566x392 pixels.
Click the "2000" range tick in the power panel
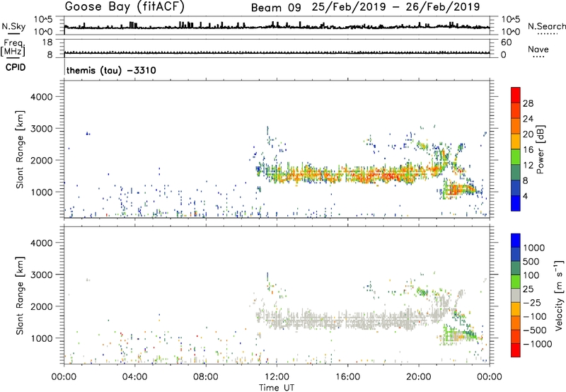point(42,160)
